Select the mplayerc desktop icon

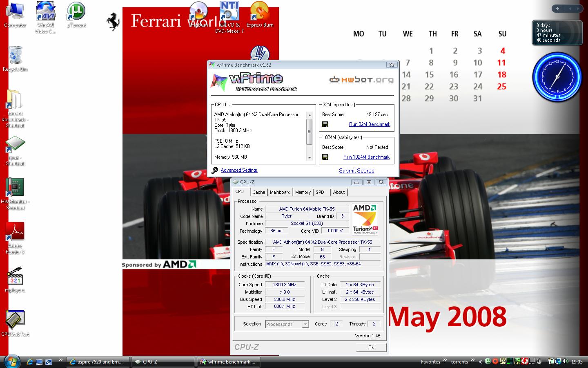point(15,280)
